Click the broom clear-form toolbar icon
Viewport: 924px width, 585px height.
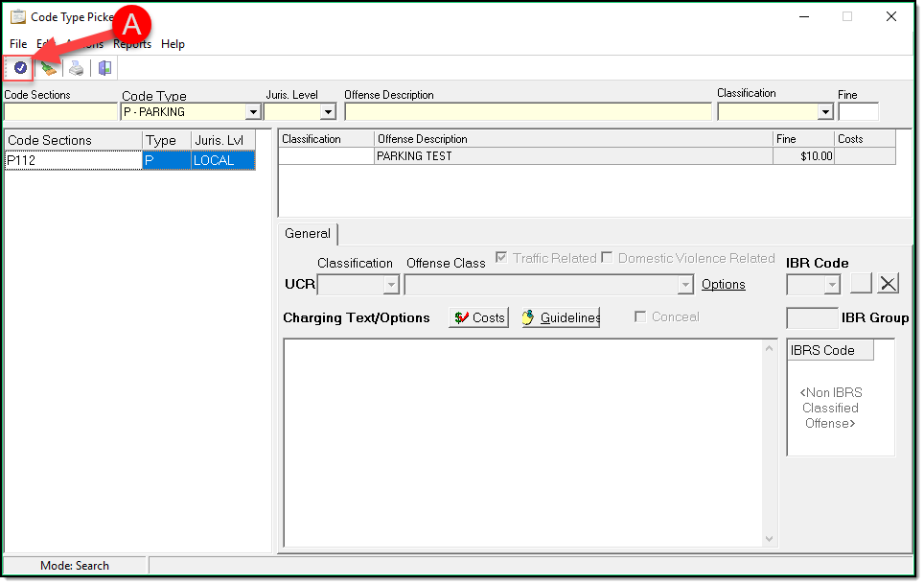click(x=49, y=68)
